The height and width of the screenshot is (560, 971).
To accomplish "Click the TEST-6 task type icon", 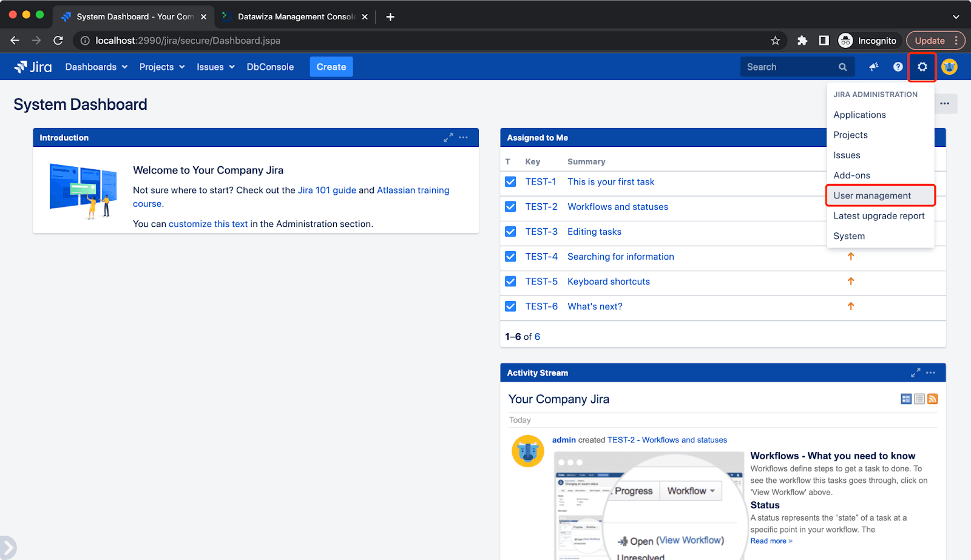I will tap(510, 306).
